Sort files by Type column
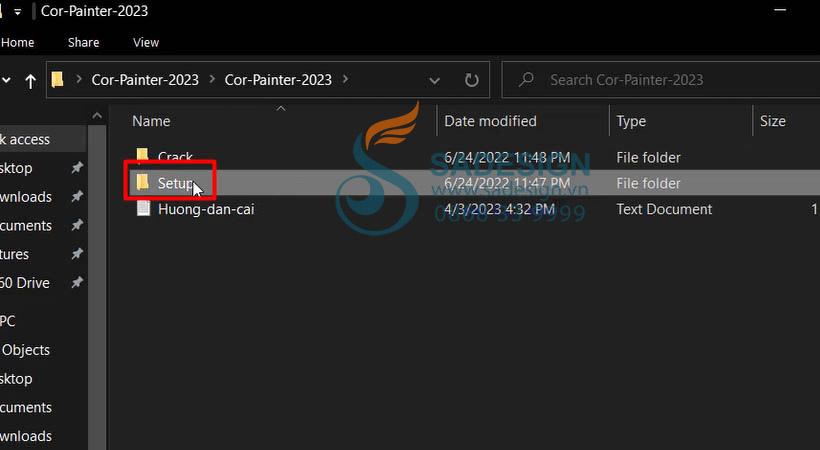Screen dimensions: 820x450 coord(631,121)
